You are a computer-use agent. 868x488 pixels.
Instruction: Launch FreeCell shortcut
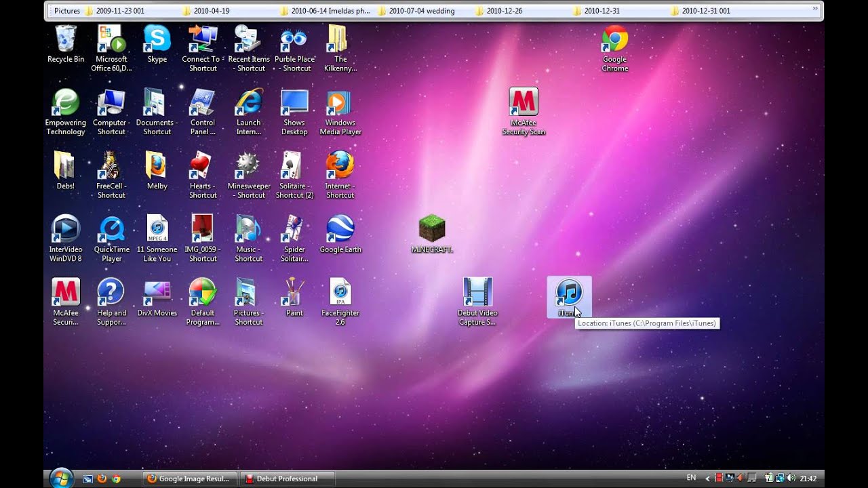pos(111,176)
